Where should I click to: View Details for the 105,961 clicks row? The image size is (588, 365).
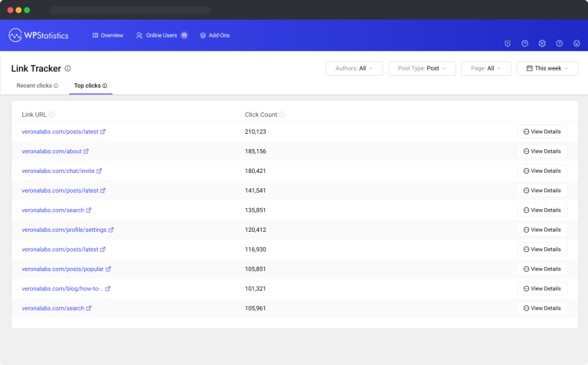pos(542,308)
